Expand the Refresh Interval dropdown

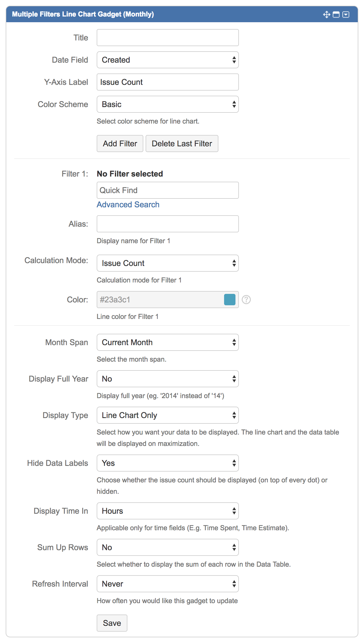(x=167, y=584)
